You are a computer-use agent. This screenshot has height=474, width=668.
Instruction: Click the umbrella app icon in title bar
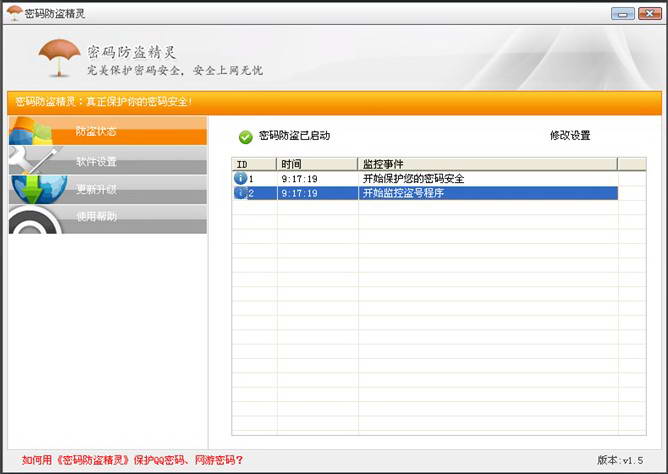coord(14,13)
